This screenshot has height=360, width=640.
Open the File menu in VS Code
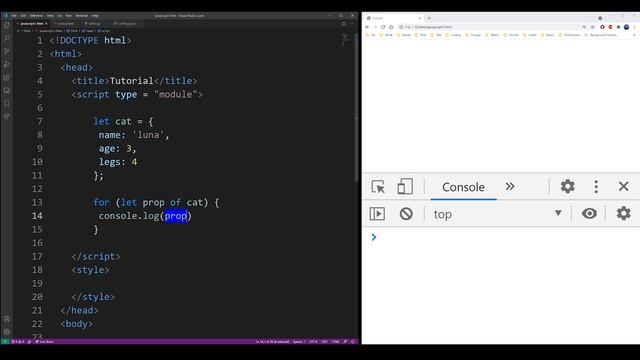(x=14, y=16)
